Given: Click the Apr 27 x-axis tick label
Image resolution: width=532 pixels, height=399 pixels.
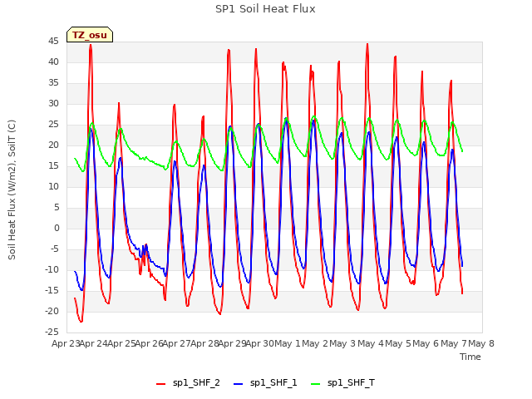Looking at the screenshot, I should coord(177,343).
